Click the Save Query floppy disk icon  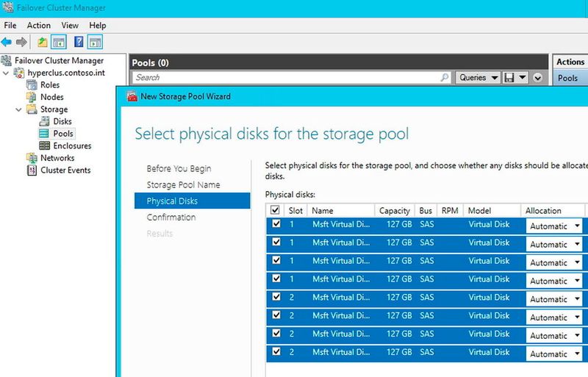tap(509, 78)
